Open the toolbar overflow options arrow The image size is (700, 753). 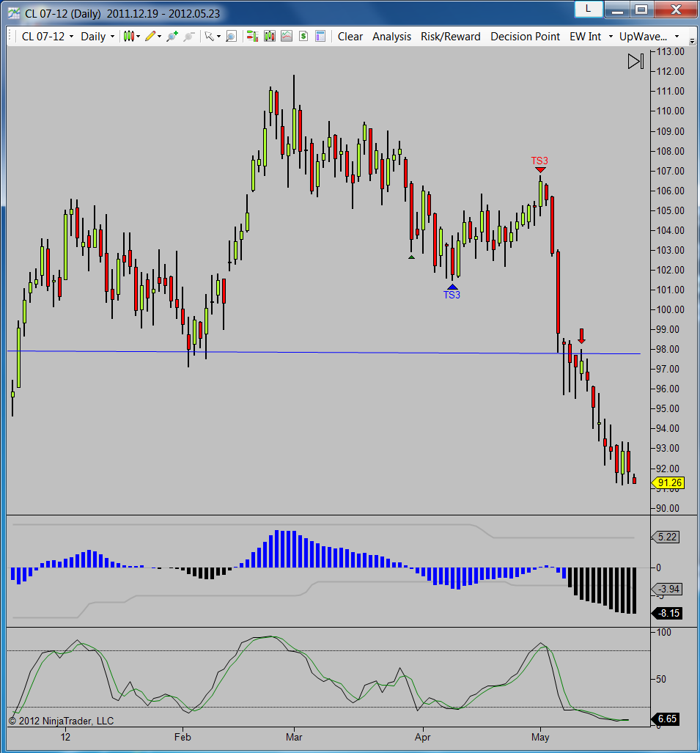tap(692, 41)
